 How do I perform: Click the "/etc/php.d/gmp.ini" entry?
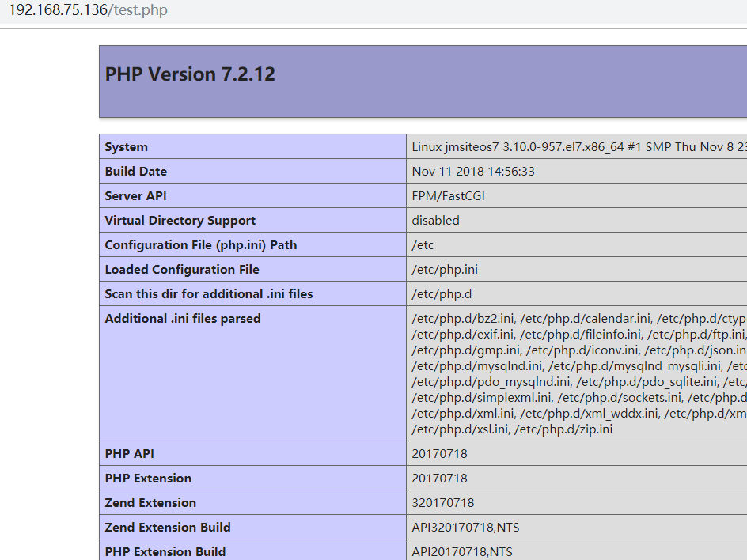click(x=465, y=350)
